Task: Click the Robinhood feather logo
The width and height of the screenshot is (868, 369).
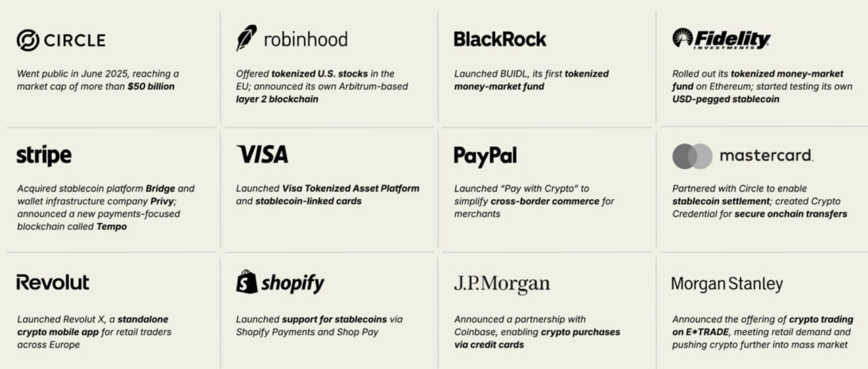Action: point(246,39)
